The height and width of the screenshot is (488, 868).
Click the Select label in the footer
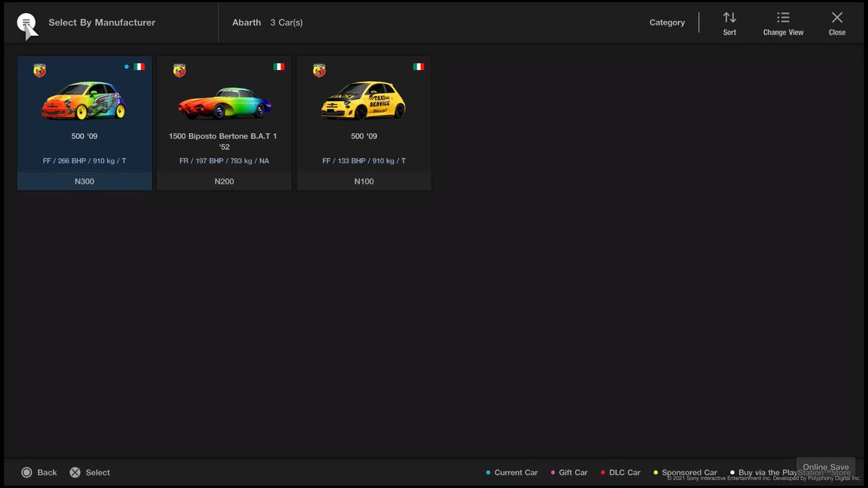click(98, 472)
